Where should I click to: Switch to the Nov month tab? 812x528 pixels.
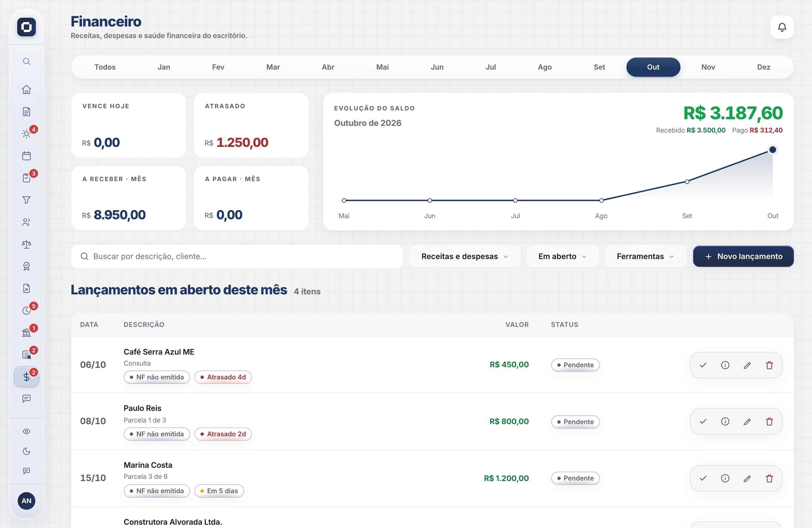[x=708, y=67]
